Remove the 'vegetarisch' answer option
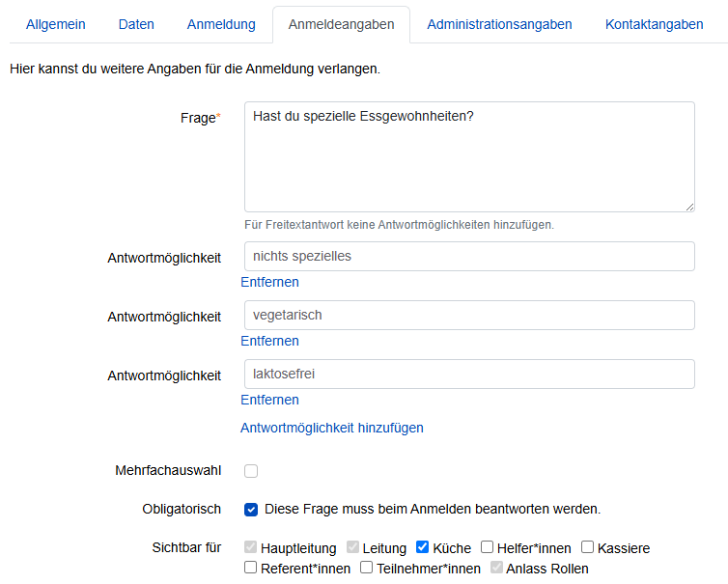The image size is (728, 584). pos(269,341)
